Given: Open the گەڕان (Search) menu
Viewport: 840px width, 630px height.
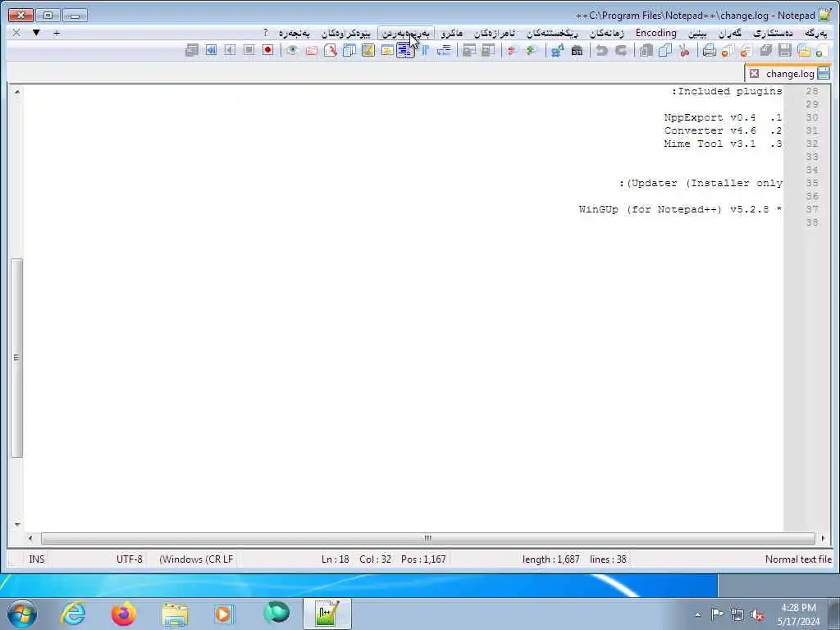Looking at the screenshot, I should 730,33.
